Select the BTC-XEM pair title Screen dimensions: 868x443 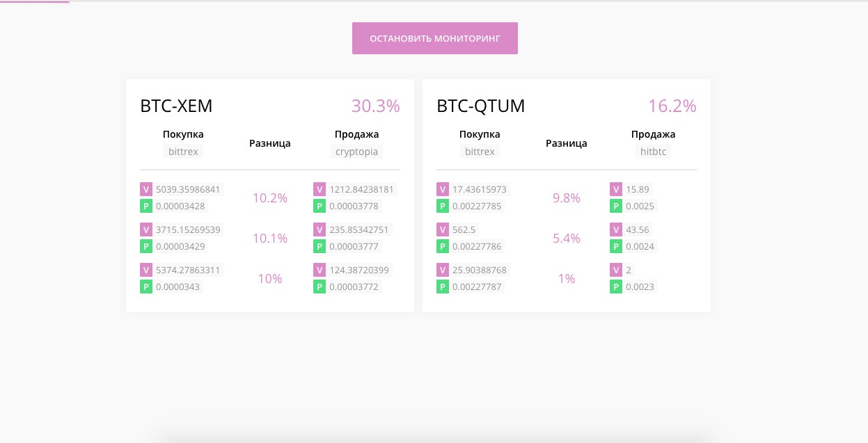click(176, 106)
